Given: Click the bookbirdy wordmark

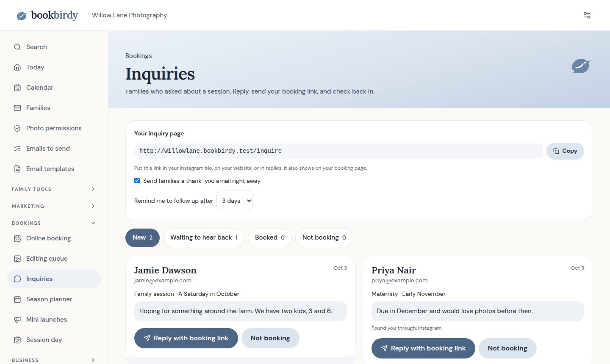Looking at the screenshot, I should [55, 15].
